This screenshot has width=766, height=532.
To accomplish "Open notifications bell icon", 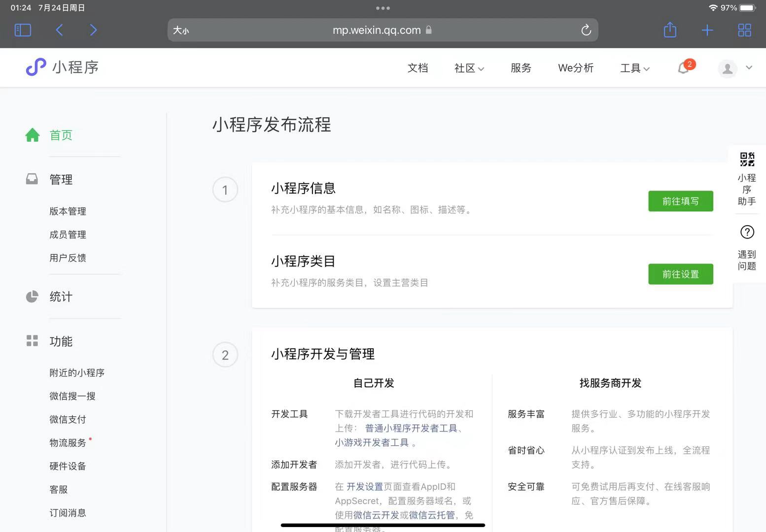I will (x=684, y=67).
